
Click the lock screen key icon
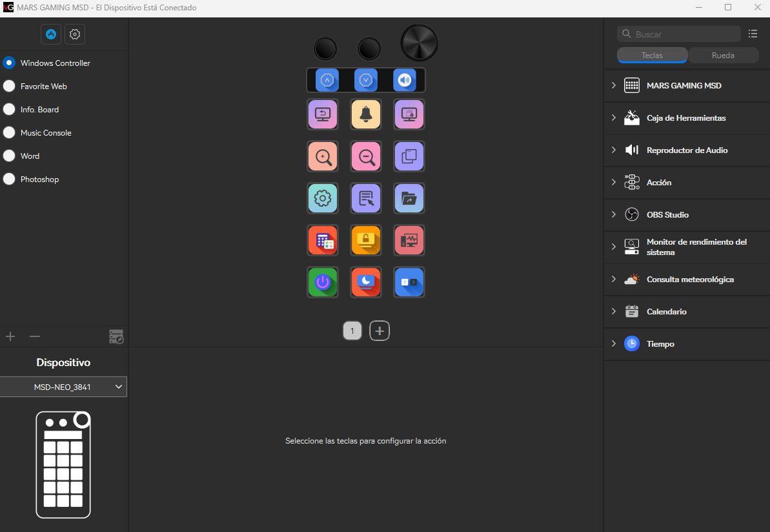pos(366,240)
